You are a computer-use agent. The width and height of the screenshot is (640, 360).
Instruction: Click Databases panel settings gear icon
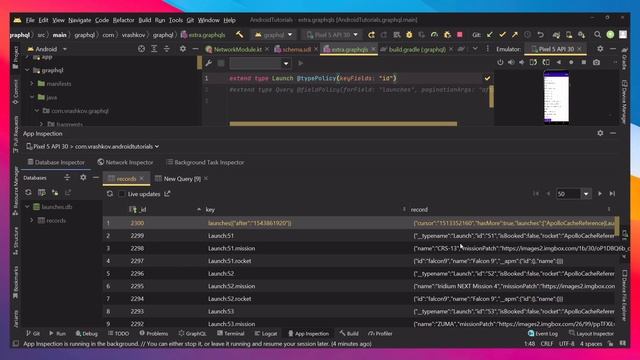pyautogui.click(x=83, y=178)
